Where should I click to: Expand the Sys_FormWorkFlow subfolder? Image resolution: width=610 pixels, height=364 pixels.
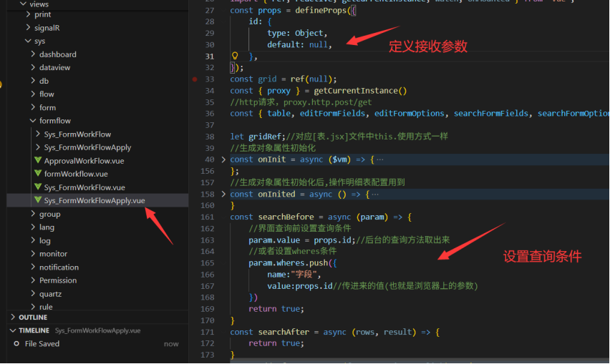click(x=38, y=134)
